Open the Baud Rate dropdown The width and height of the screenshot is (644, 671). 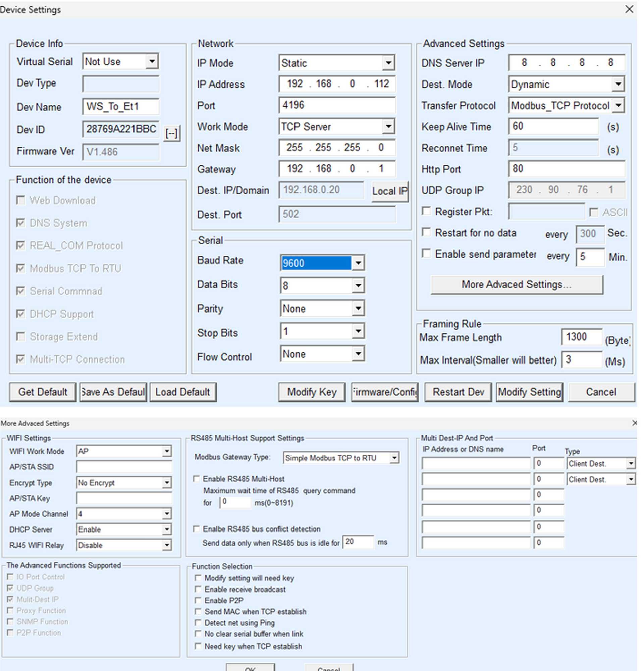click(358, 263)
